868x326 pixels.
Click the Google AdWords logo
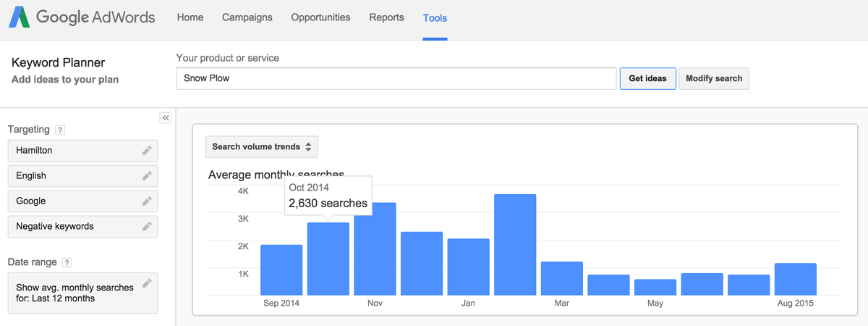click(x=82, y=17)
